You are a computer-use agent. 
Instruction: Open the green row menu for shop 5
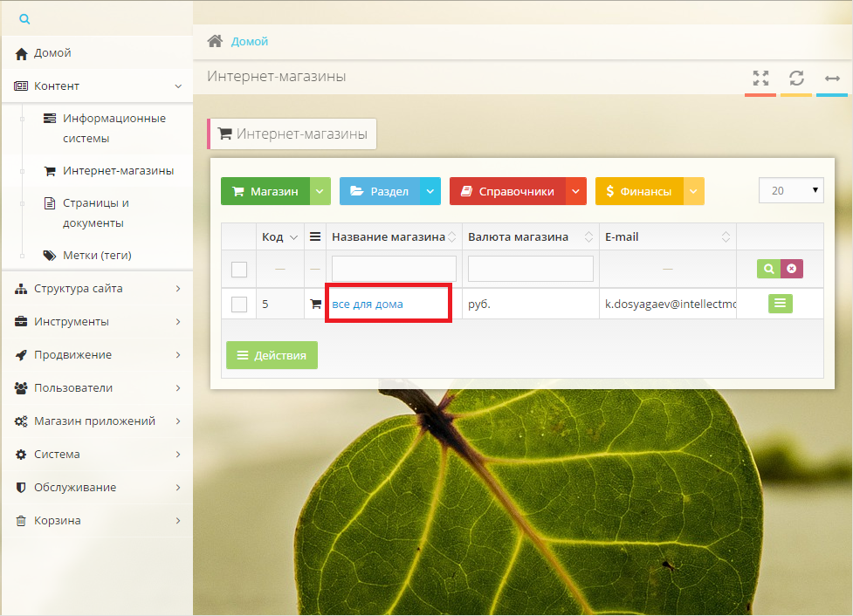click(780, 303)
